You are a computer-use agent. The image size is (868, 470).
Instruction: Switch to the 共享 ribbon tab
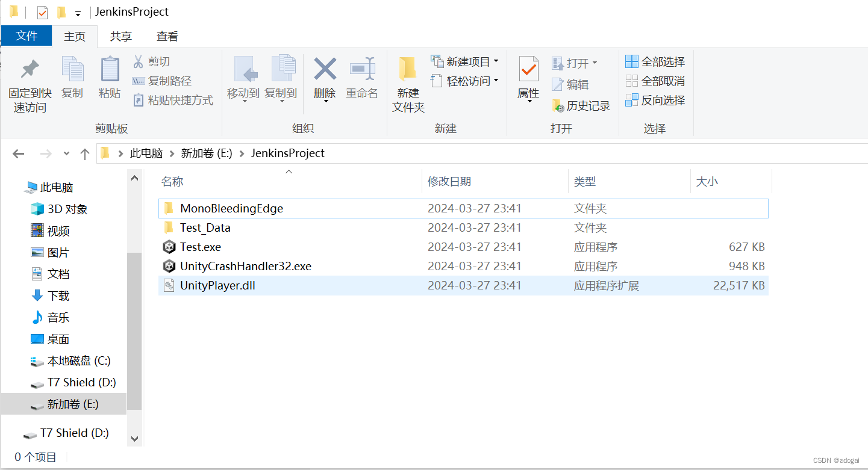(121, 36)
